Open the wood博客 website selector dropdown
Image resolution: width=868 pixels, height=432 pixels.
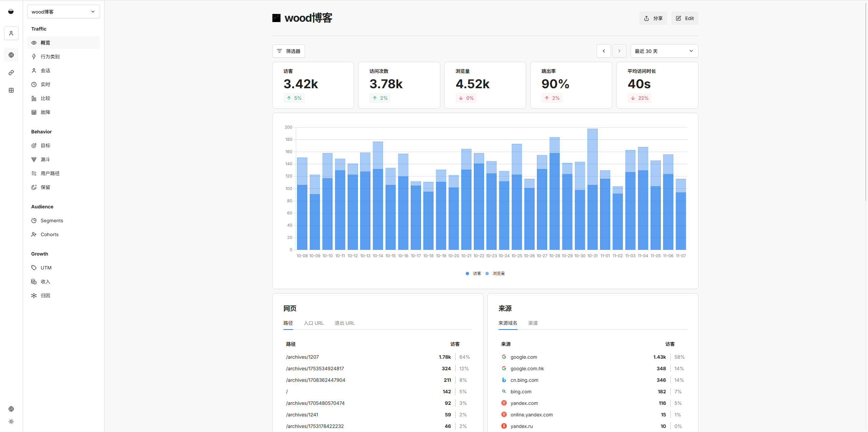[63, 12]
